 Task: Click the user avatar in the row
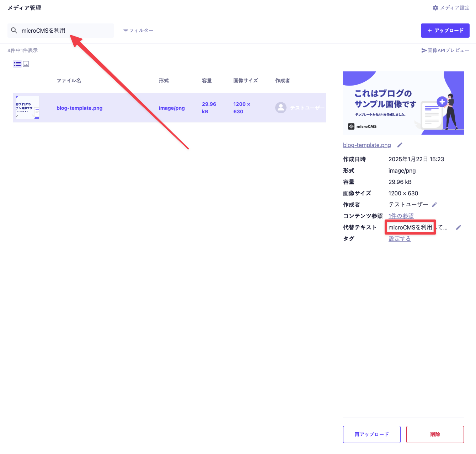pos(281,108)
